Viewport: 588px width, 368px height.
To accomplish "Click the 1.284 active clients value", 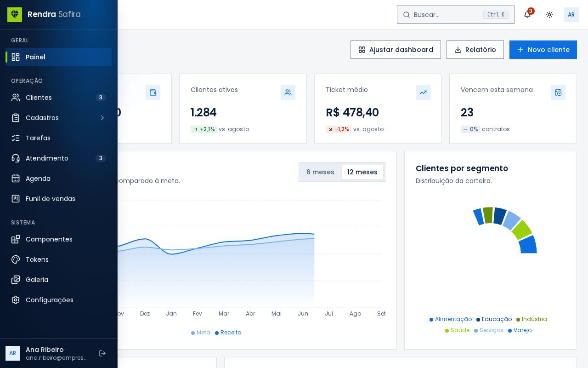I will 204,113.
